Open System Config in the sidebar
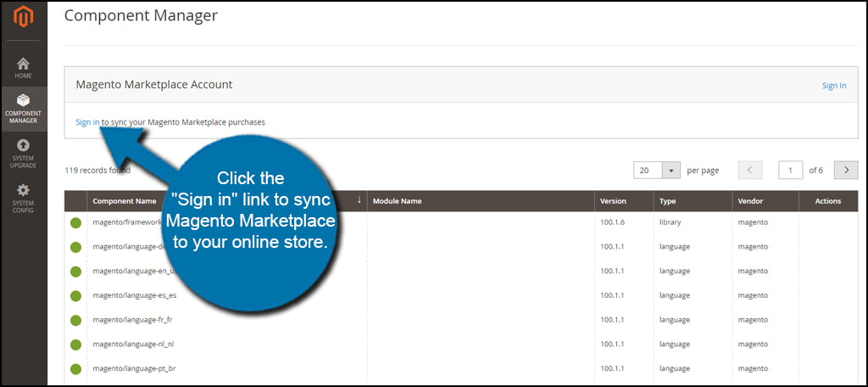This screenshot has height=387, width=868. tap(23, 198)
